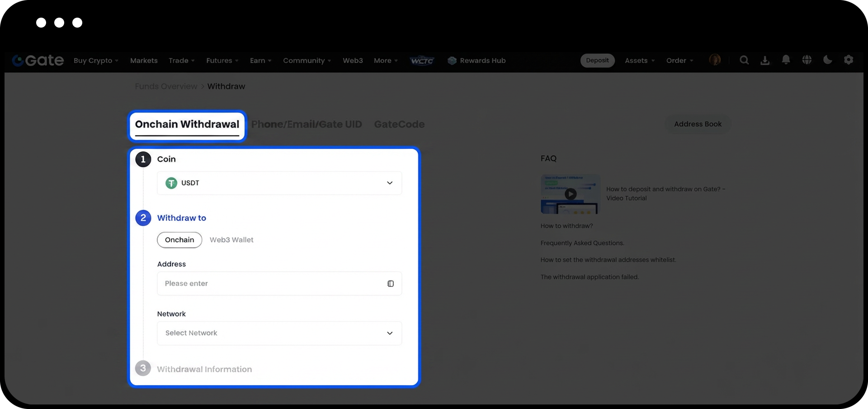Image resolution: width=868 pixels, height=409 pixels.
Task: Open the GateCode tab
Action: [x=399, y=124]
